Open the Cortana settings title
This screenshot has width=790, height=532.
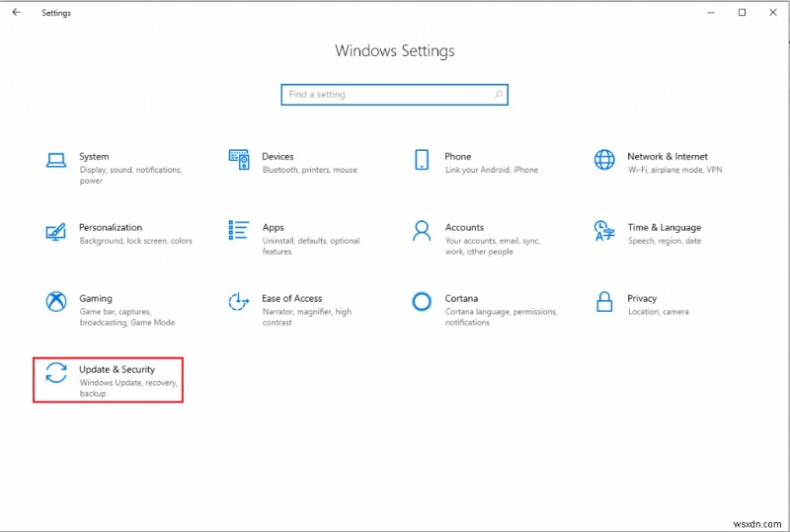click(461, 299)
